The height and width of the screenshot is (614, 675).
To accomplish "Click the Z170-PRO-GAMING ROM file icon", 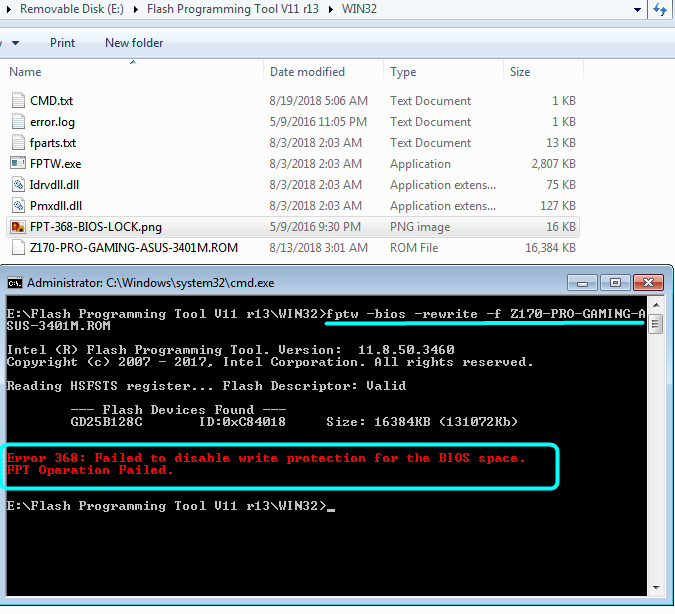I will [x=18, y=248].
